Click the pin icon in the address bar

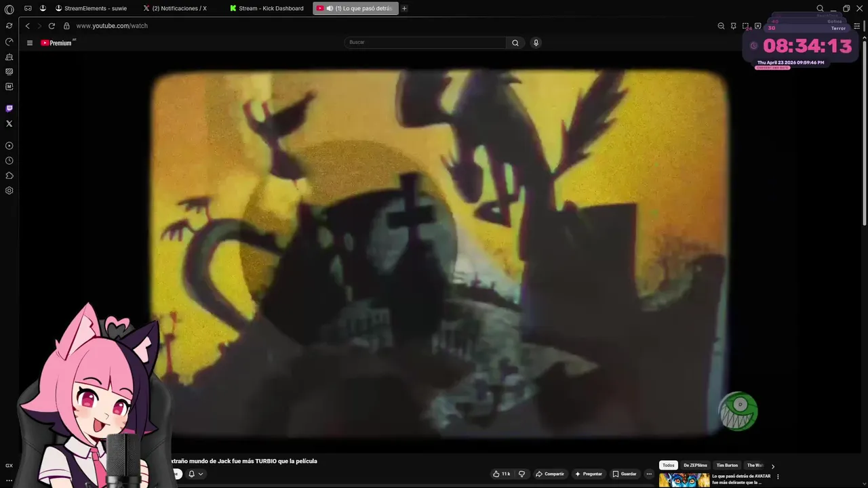(733, 26)
